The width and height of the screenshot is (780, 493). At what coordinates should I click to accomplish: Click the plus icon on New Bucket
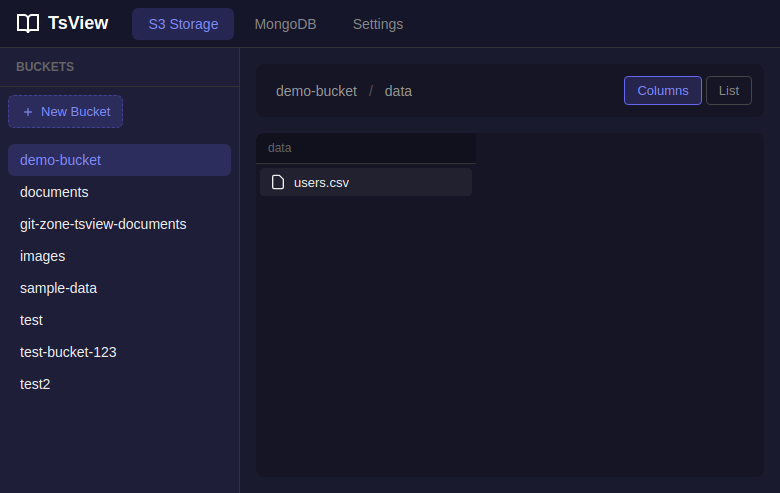point(28,112)
